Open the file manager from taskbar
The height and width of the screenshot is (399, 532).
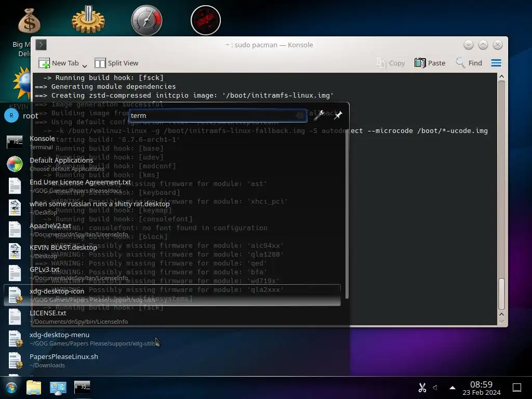point(34,388)
